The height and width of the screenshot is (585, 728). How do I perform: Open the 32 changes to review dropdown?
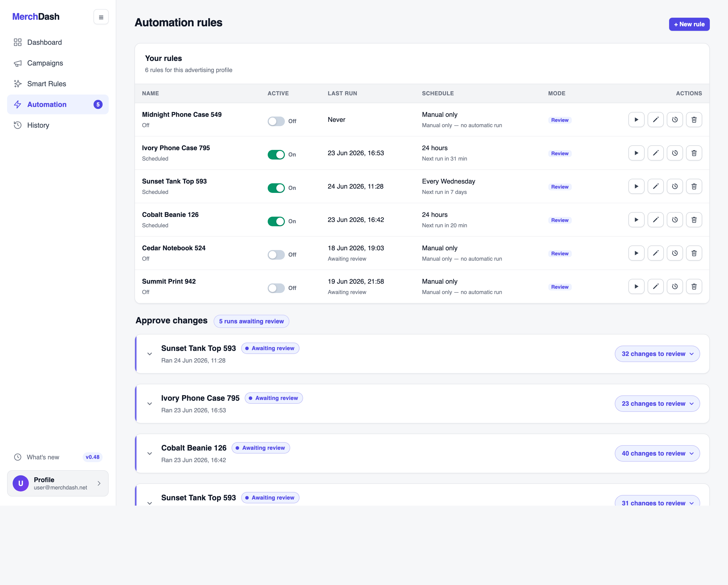click(657, 354)
